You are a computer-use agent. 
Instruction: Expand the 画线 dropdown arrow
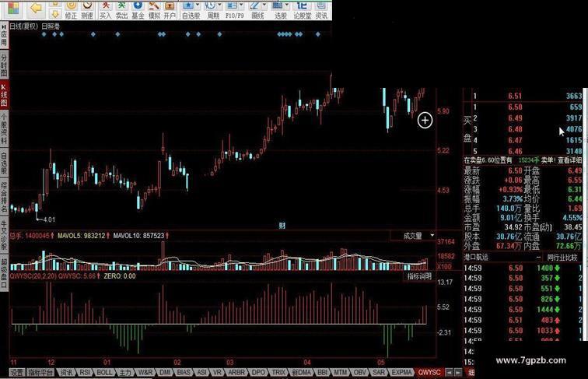(264, 5)
